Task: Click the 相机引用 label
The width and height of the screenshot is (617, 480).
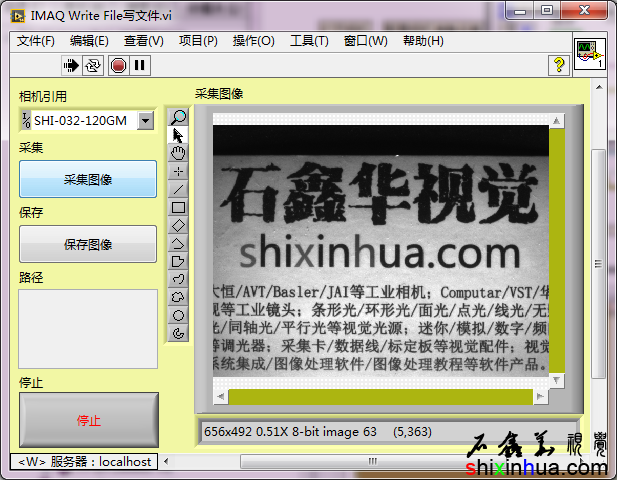Action: coord(43,96)
